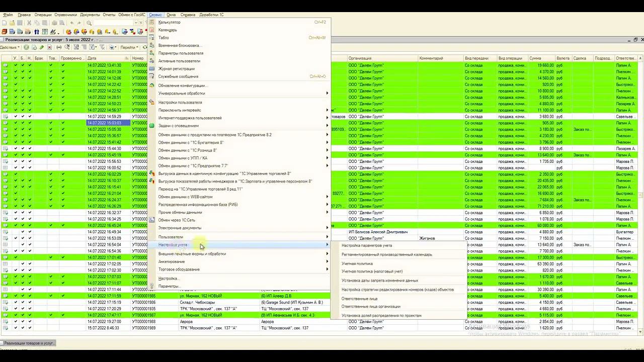Viewport: 644px width, 362px height.
Task: Open the Операции menu
Action: coord(43,15)
